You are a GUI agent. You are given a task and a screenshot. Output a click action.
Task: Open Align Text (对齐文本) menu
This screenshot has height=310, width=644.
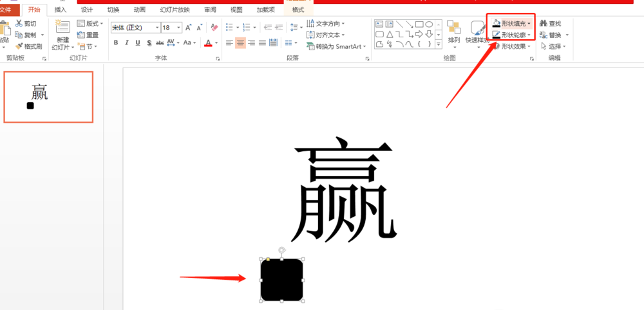pyautogui.click(x=326, y=35)
